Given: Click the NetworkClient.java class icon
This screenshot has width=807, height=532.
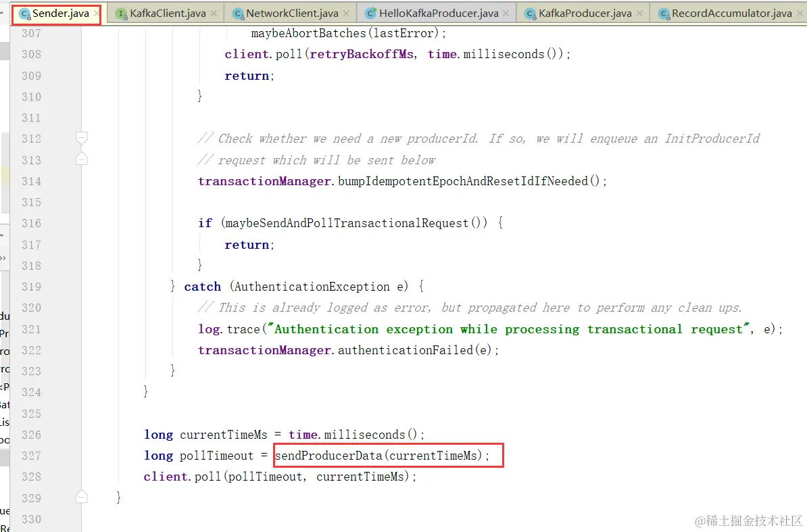Looking at the screenshot, I should click(238, 14).
